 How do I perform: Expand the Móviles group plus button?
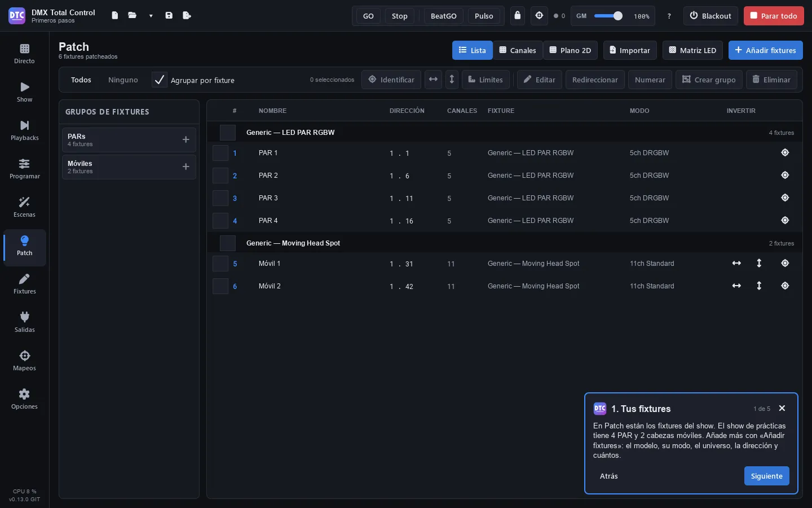tap(186, 167)
